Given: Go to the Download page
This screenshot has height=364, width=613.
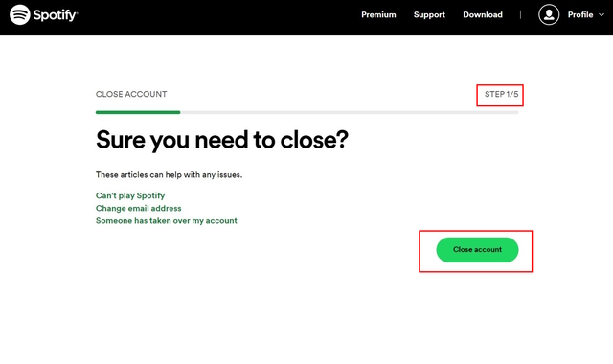Looking at the screenshot, I should [x=483, y=15].
